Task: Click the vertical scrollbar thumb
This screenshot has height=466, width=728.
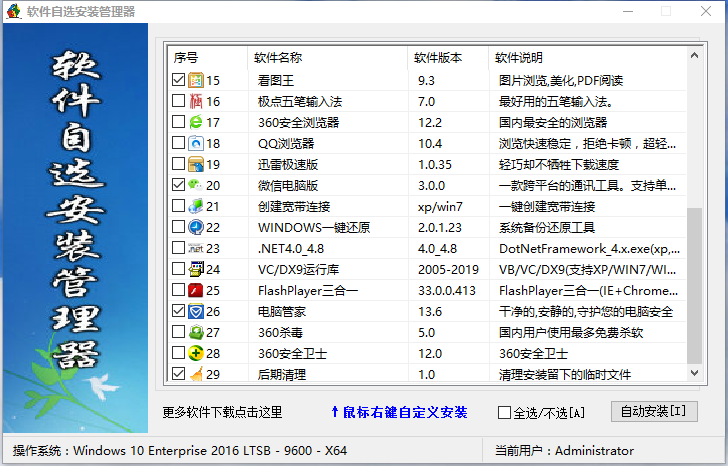Action: (x=694, y=286)
